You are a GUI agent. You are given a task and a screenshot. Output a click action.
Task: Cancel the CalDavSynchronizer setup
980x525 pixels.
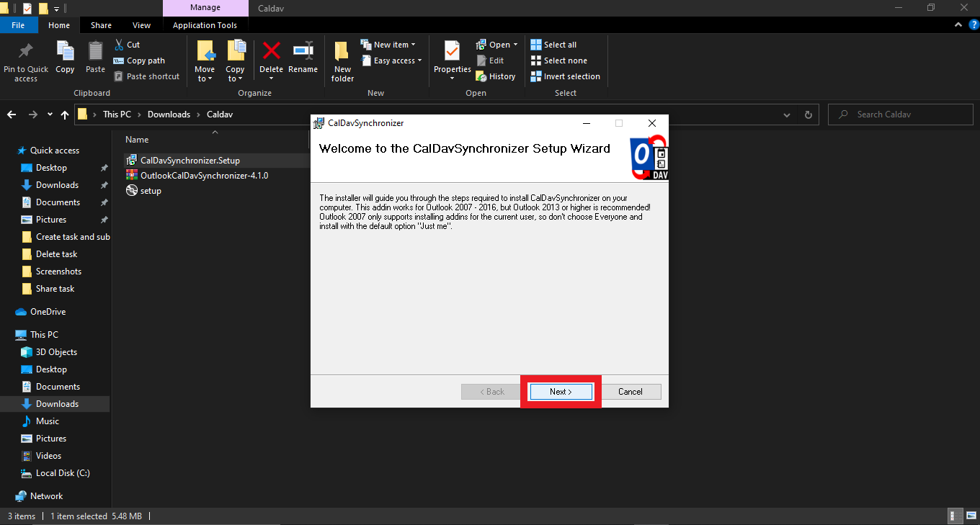pyautogui.click(x=630, y=392)
